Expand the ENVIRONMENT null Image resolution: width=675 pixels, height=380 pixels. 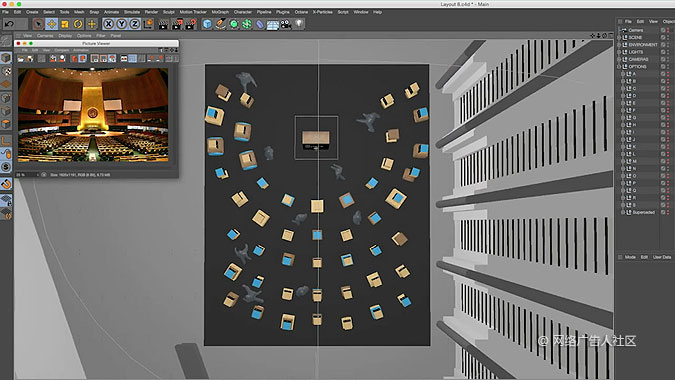point(619,45)
